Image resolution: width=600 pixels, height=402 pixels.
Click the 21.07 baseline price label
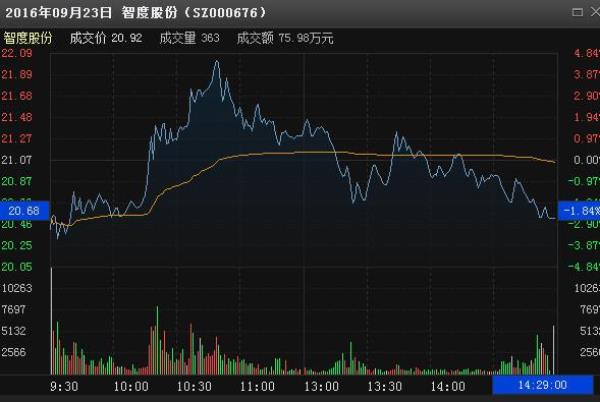pos(18,160)
